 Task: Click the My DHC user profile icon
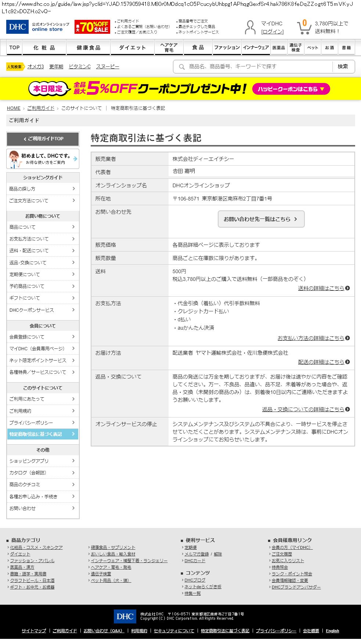[x=250, y=27]
